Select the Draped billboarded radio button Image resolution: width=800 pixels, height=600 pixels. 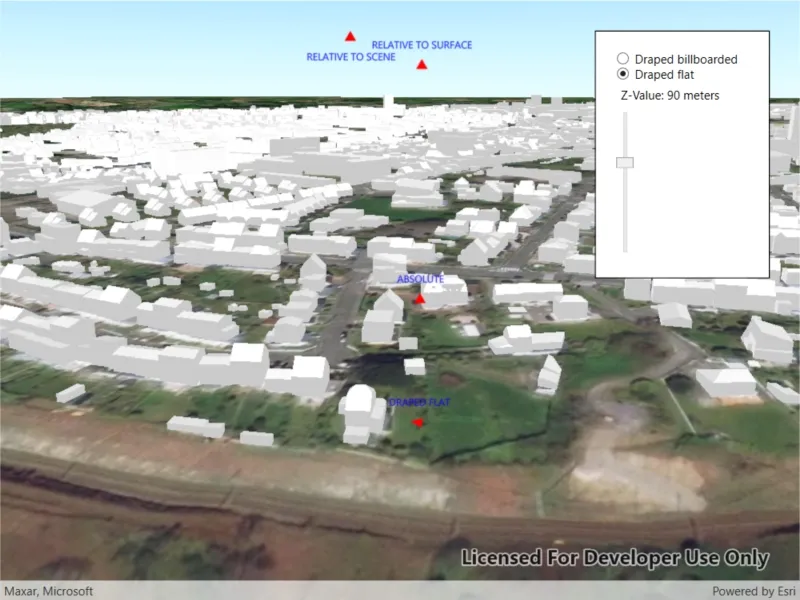(622, 59)
